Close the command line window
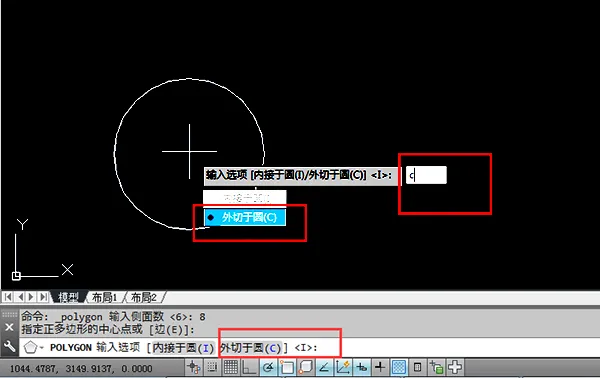 pyautogui.click(x=9, y=327)
